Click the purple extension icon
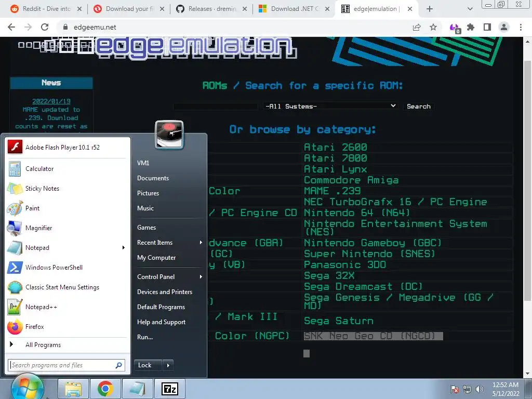532x399 pixels. [x=454, y=28]
